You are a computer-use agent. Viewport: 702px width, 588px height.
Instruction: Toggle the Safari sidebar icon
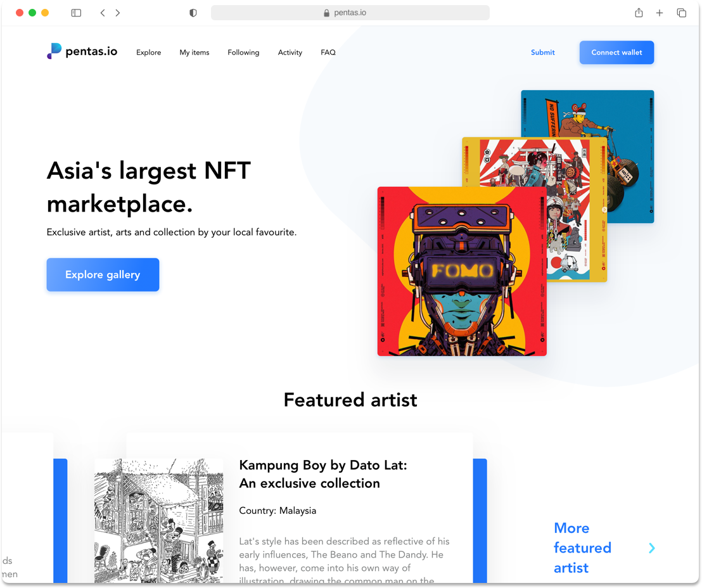pos(76,13)
